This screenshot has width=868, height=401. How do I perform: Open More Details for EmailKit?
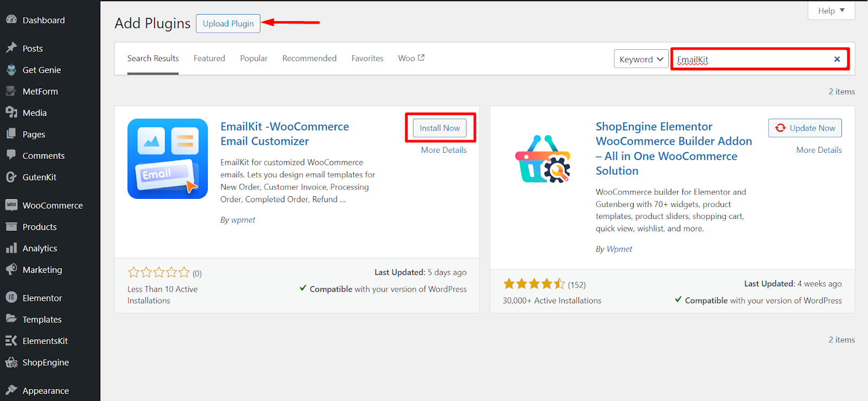tap(444, 150)
